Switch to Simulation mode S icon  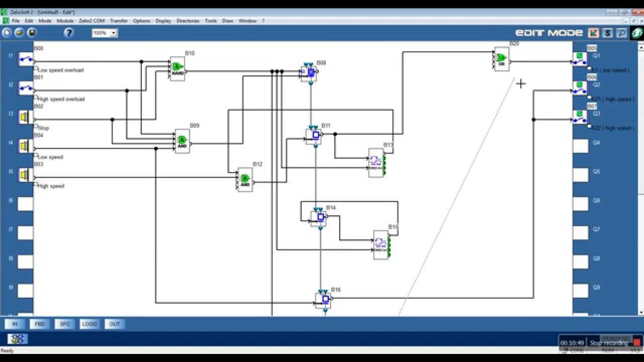(x=608, y=33)
